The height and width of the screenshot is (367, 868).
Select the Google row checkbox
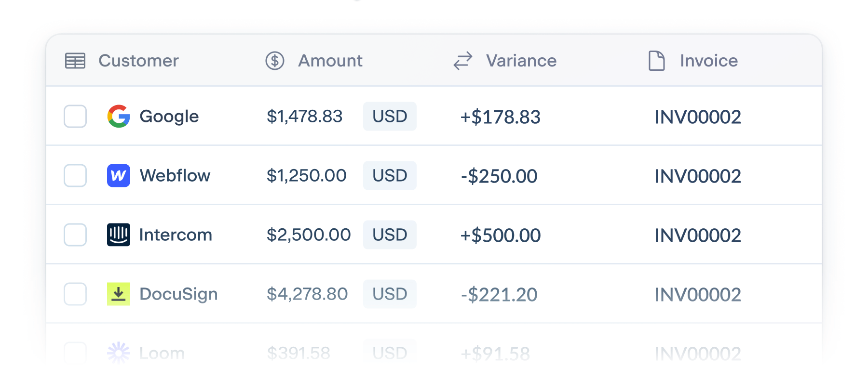pyautogui.click(x=75, y=116)
